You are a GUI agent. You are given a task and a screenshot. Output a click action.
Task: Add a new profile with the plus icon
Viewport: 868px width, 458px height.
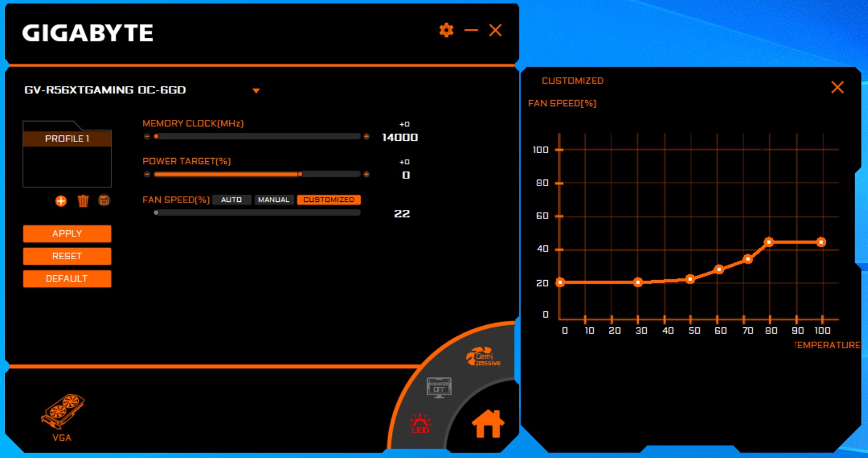[61, 201]
